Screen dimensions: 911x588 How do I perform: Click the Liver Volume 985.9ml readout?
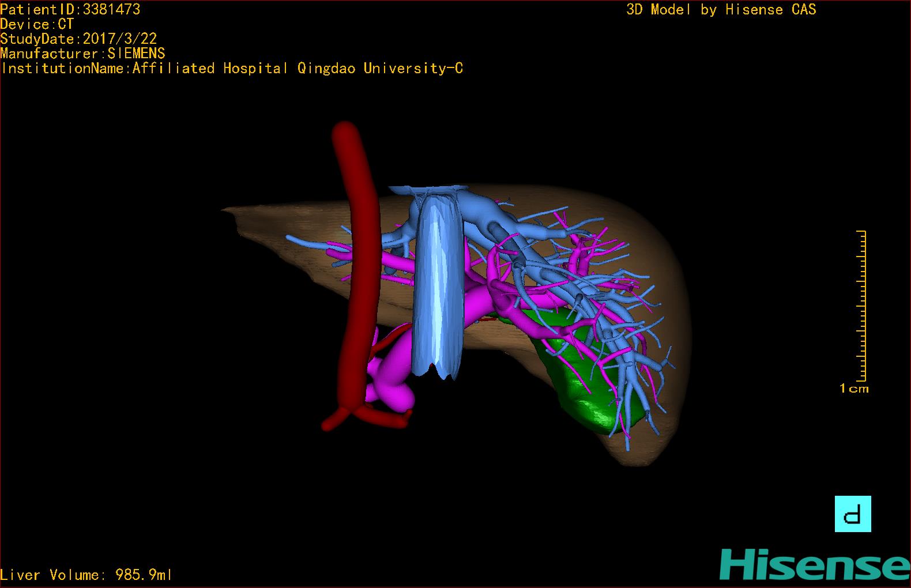(x=86, y=575)
